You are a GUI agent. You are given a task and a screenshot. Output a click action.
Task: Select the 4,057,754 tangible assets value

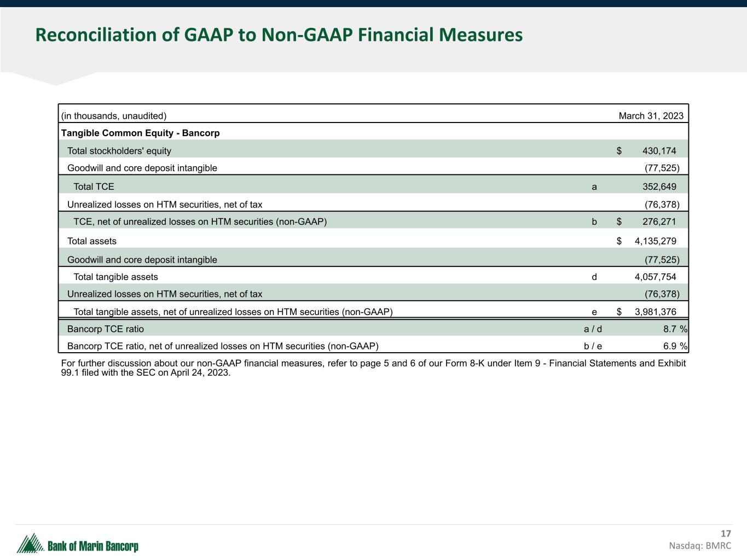(x=655, y=277)
